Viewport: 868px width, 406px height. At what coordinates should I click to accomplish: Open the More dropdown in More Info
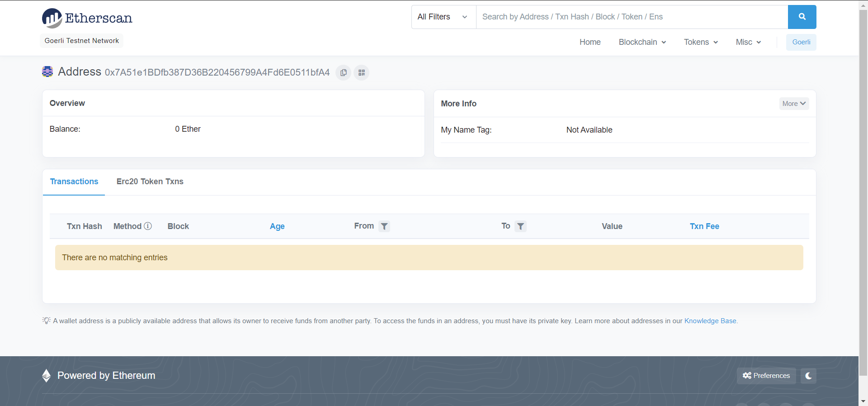point(794,104)
